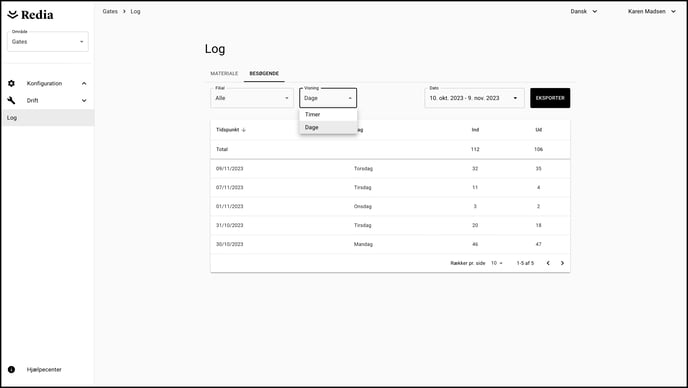Click the Ind column header
This screenshot has width=688, height=388.
(x=475, y=130)
